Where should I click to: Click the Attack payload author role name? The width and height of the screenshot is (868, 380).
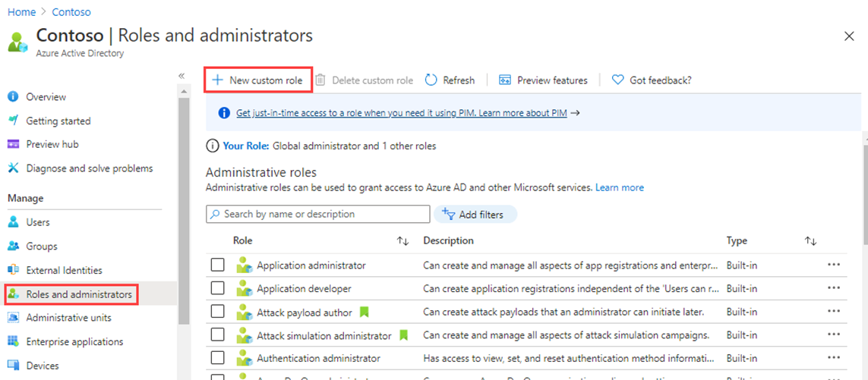coord(305,312)
